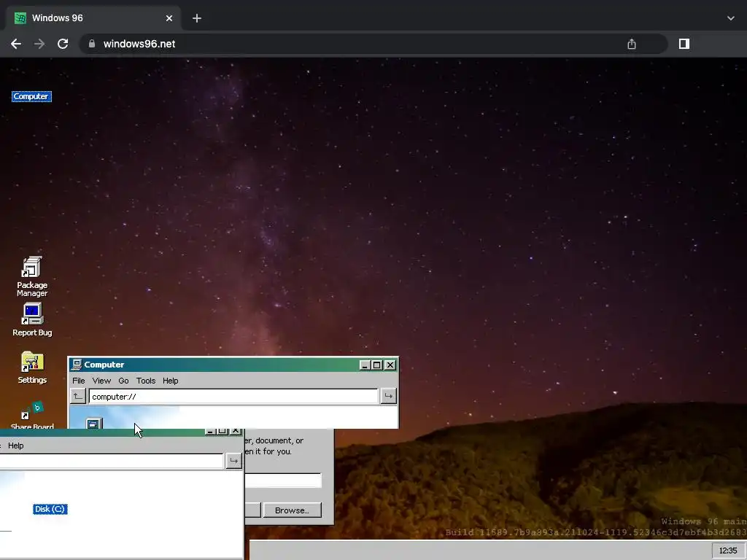Image resolution: width=747 pixels, height=560 pixels.
Task: Click the browser share icon
Action: [632, 44]
